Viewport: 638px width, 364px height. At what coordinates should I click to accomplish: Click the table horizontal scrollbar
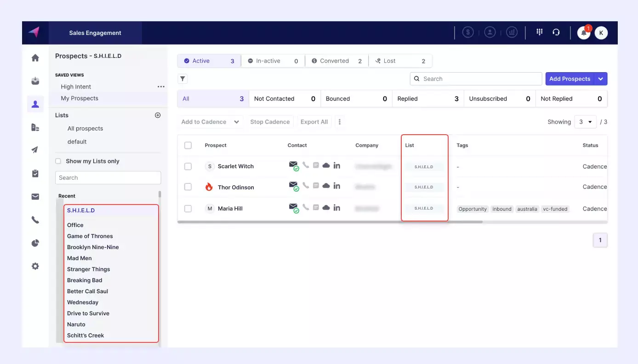point(330,222)
